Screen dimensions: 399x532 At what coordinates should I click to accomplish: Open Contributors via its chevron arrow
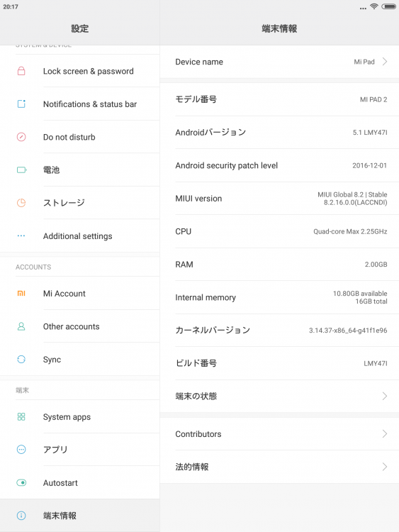384,433
